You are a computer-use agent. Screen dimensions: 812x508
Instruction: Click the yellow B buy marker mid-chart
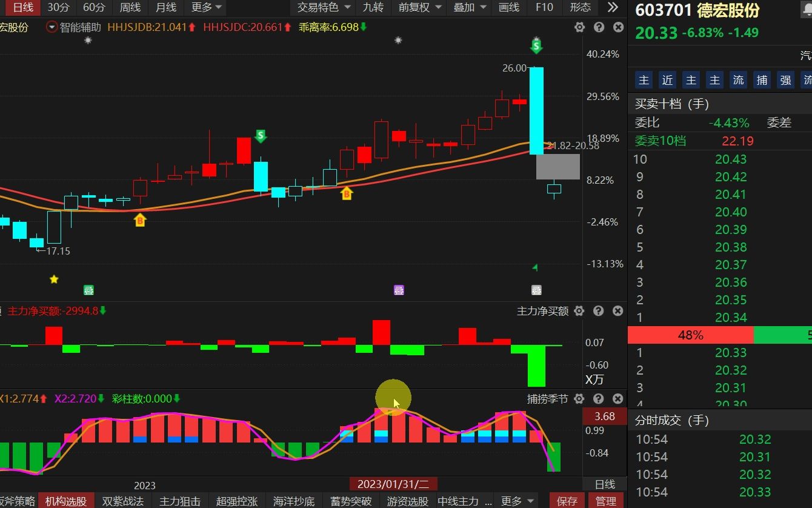click(347, 193)
